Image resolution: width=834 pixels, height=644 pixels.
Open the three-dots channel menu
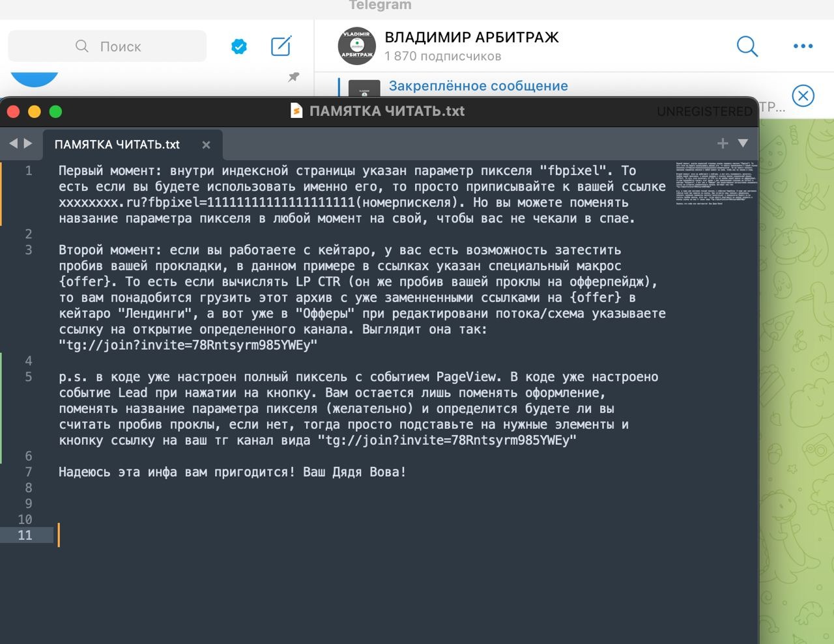(x=803, y=46)
